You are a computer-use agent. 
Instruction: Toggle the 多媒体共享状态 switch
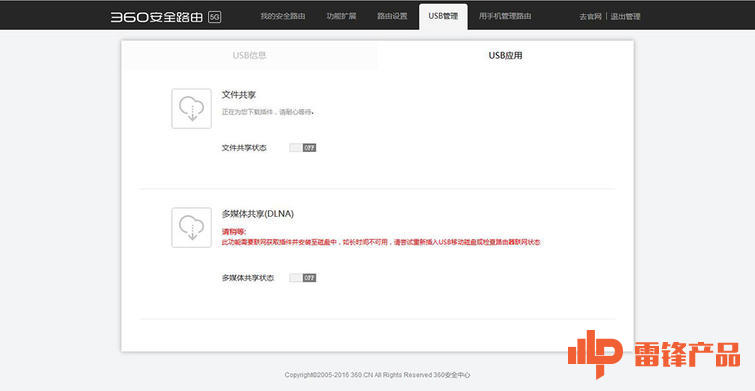(303, 278)
